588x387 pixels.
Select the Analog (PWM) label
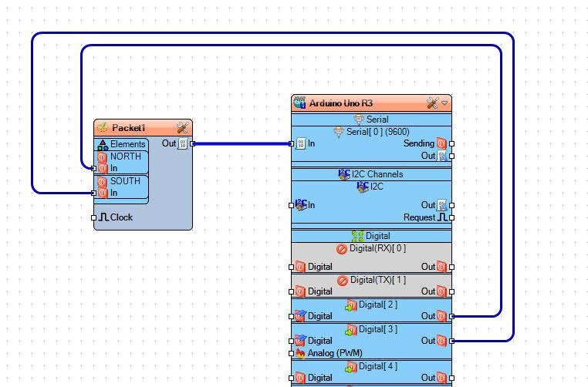(x=335, y=353)
